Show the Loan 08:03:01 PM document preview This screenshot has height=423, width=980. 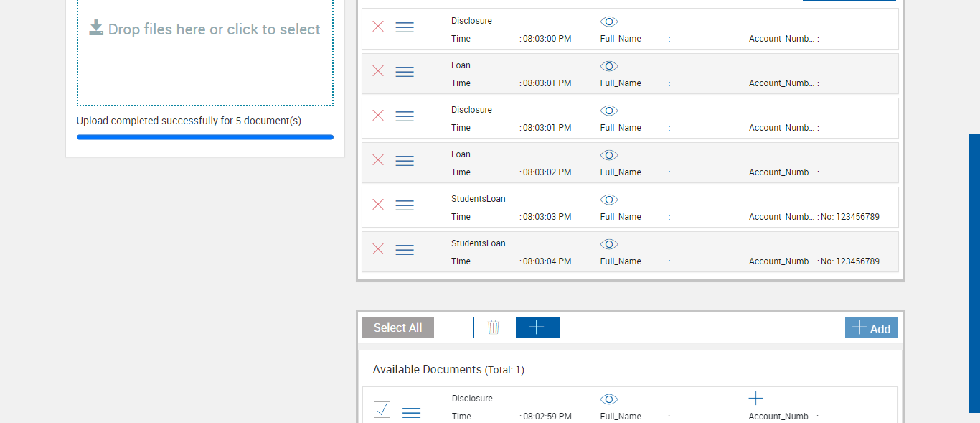609,66
